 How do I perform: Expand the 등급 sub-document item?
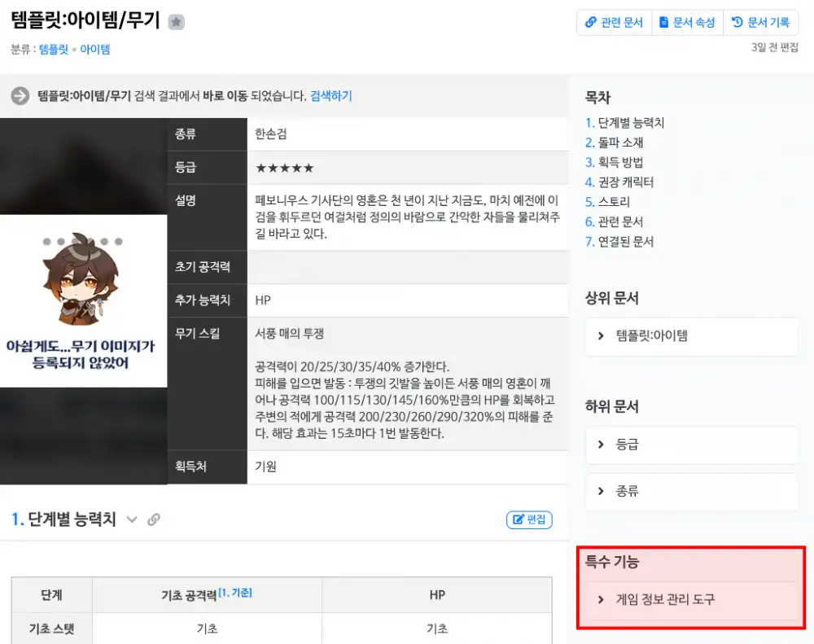click(691, 445)
